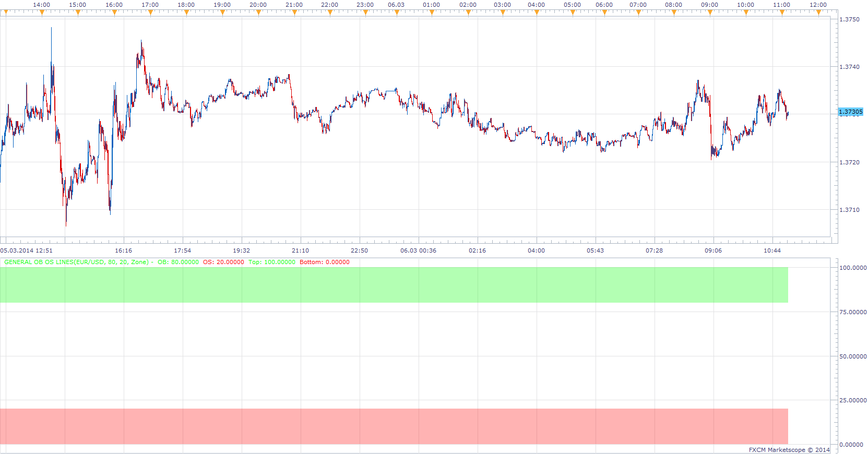Click the 50.00000 indicator axis label

[853, 356]
